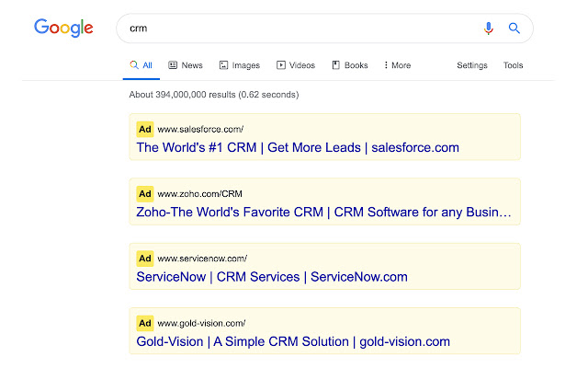Viewport: 588px width, 368px height.
Task: Open Zoho-The World's Favorite CRM ad link
Action: click(323, 213)
